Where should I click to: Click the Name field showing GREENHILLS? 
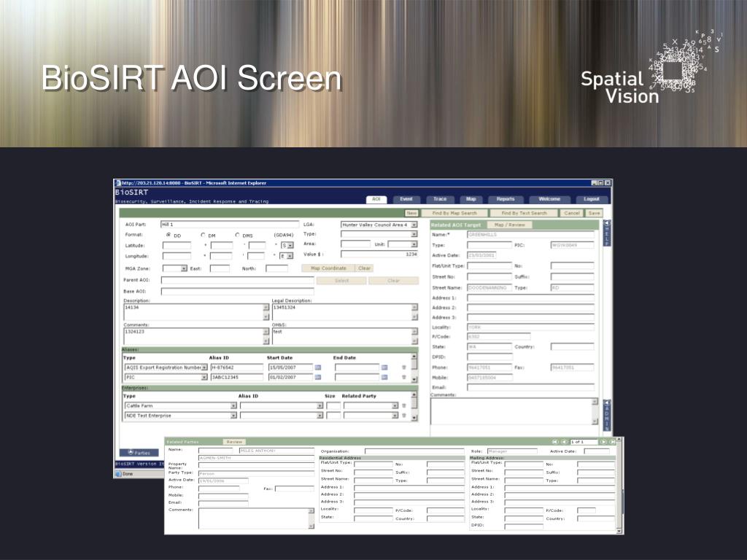pos(531,235)
